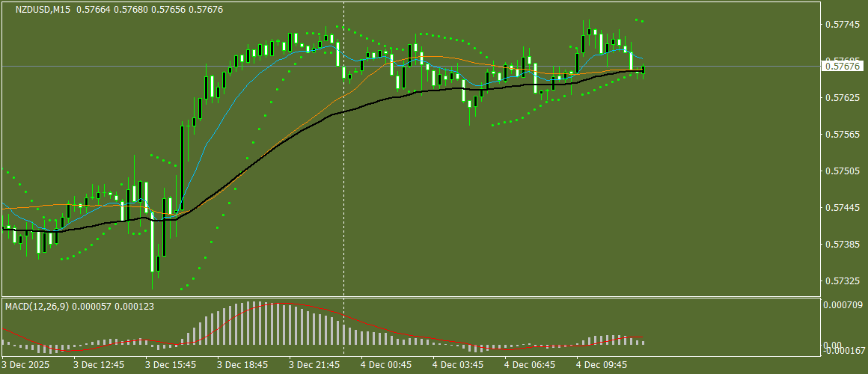Image resolution: width=868 pixels, height=374 pixels.
Task: Click the 0.57325 price axis label
Action: click(x=843, y=281)
